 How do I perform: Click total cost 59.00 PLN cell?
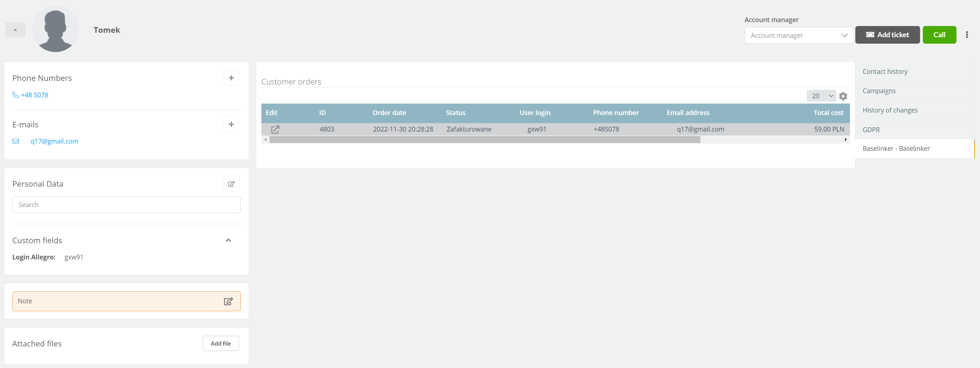tap(829, 129)
